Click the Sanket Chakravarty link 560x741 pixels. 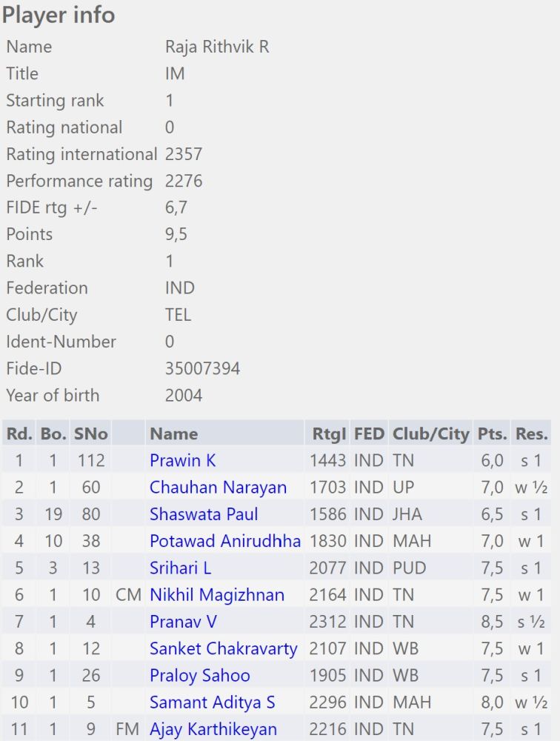point(223,649)
